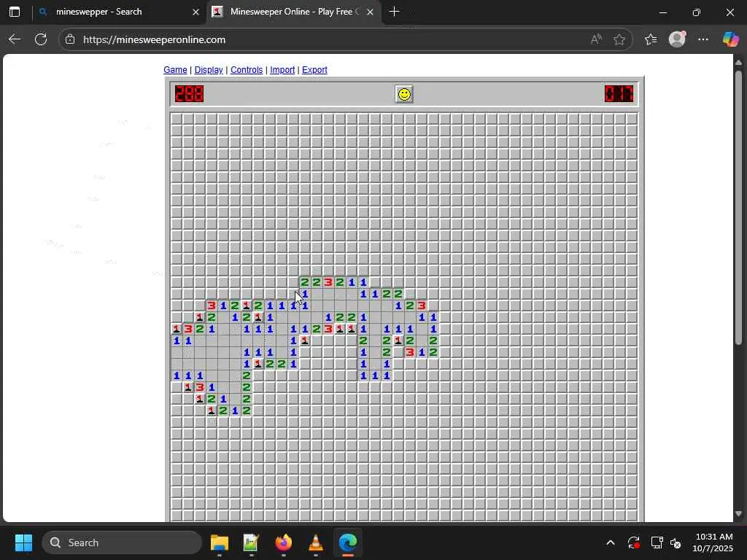
Task: Click the yellow smiley face reset button
Action: point(404,94)
